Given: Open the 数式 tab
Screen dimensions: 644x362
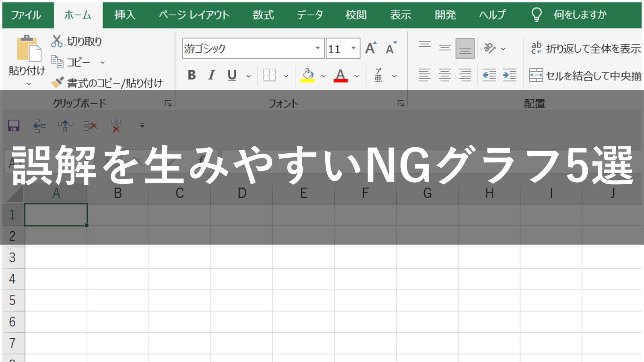Looking at the screenshot, I should pos(263,15).
